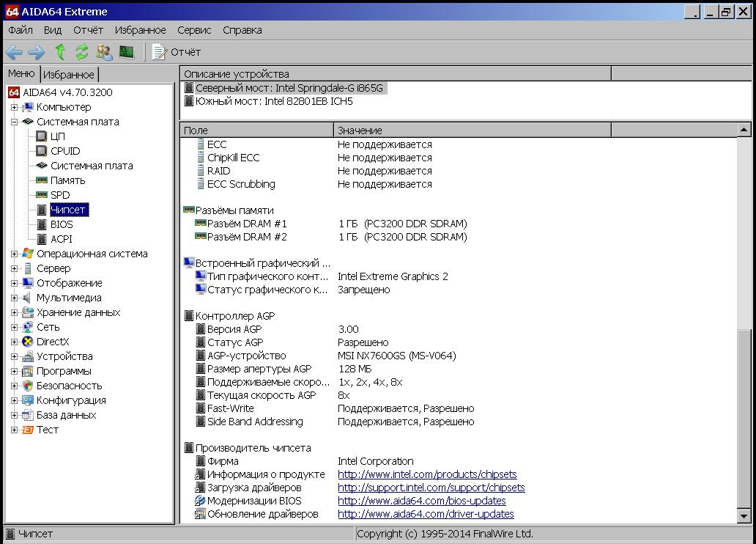This screenshot has height=544, width=756.
Task: Click the users icon in toolbar
Action: coord(104,52)
